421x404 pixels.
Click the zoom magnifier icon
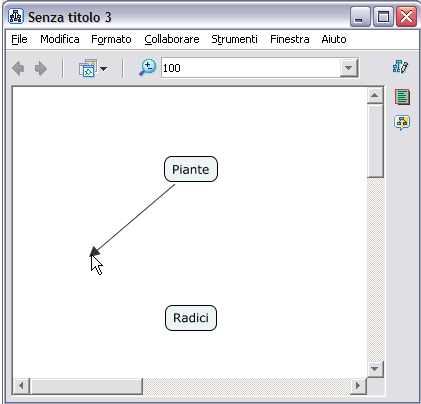click(148, 68)
